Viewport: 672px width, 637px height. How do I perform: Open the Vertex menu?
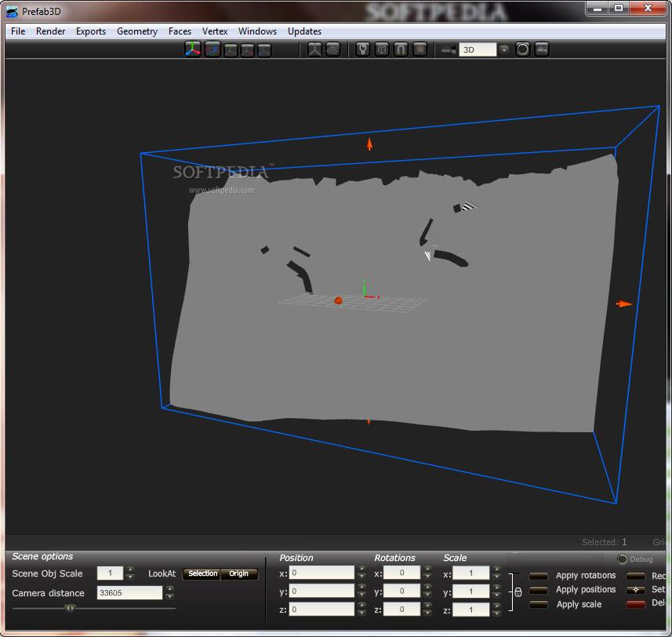point(215,31)
